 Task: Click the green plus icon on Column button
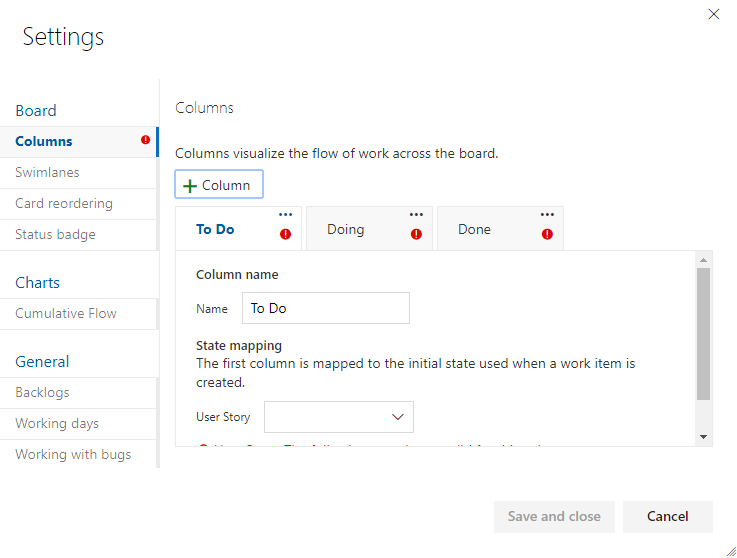189,186
